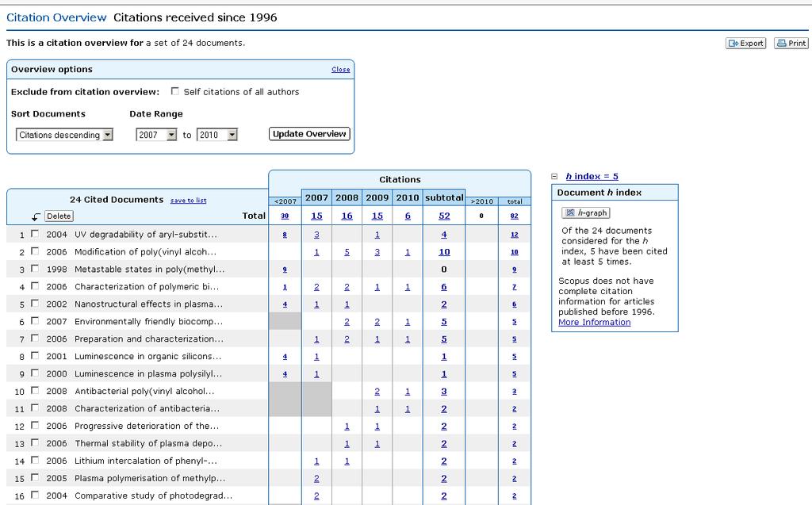Follow the More Information link
Viewport: 812px width, 505px height.
pyautogui.click(x=595, y=322)
